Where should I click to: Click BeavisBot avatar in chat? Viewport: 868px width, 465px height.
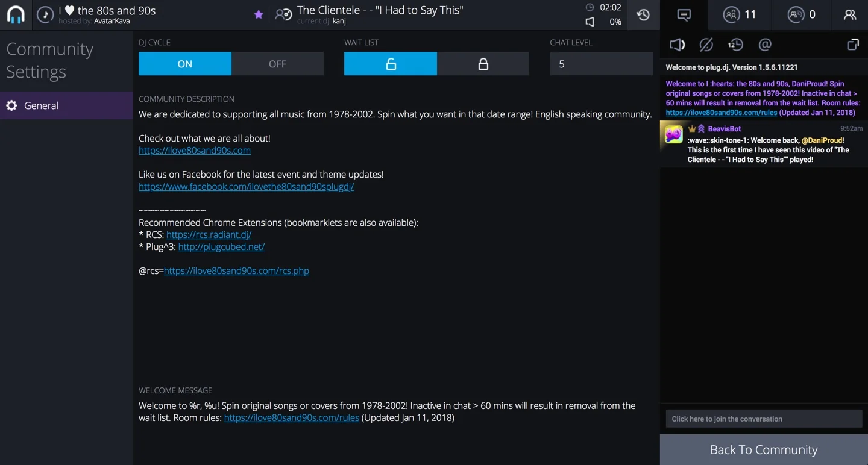pyautogui.click(x=673, y=134)
